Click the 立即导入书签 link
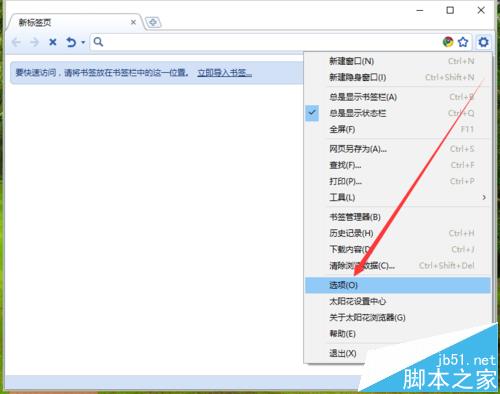Viewport: 500px width, 394px height. coord(224,72)
